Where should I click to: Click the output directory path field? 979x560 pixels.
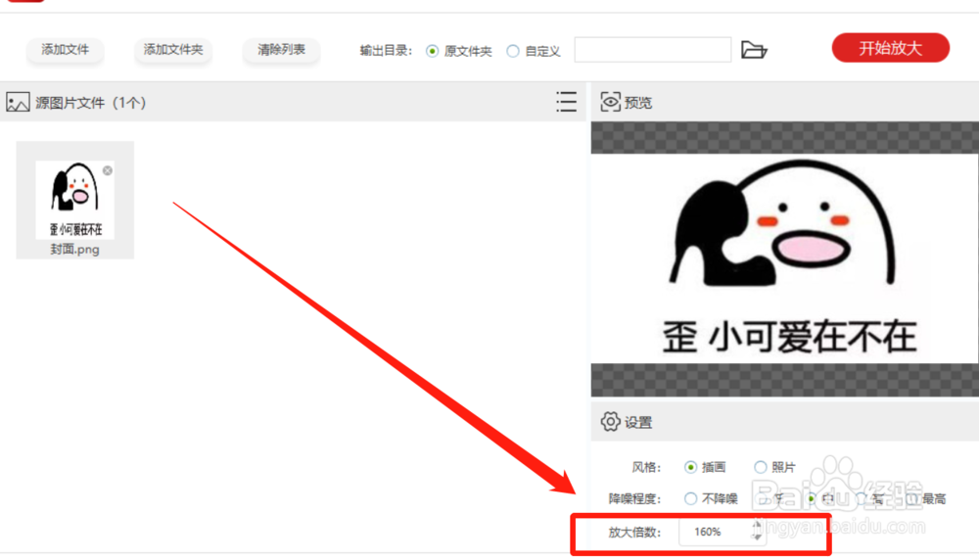[652, 50]
